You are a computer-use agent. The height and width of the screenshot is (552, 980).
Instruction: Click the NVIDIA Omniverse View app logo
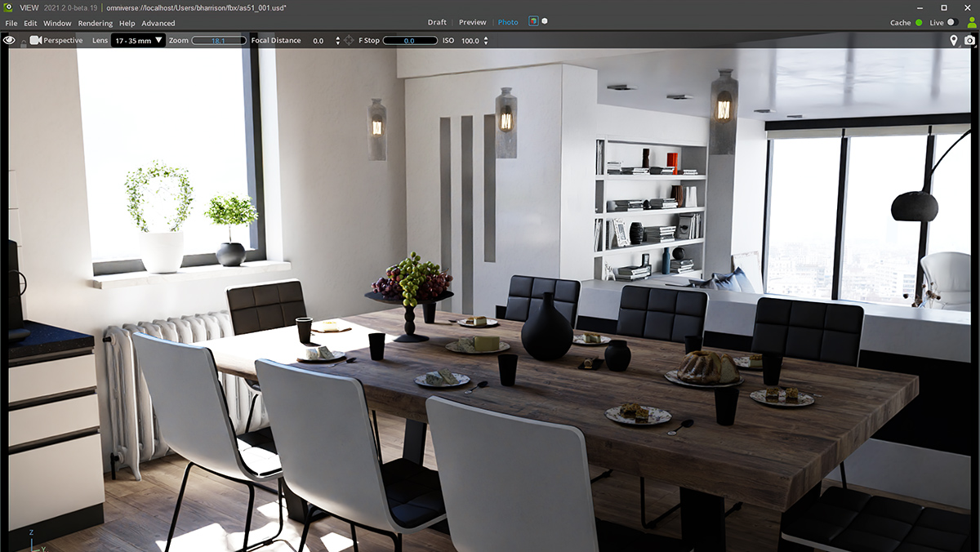tap(9, 7)
